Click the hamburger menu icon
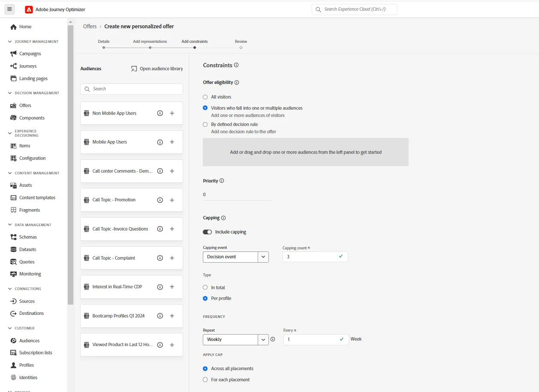This screenshot has width=539, height=392. [9, 9]
